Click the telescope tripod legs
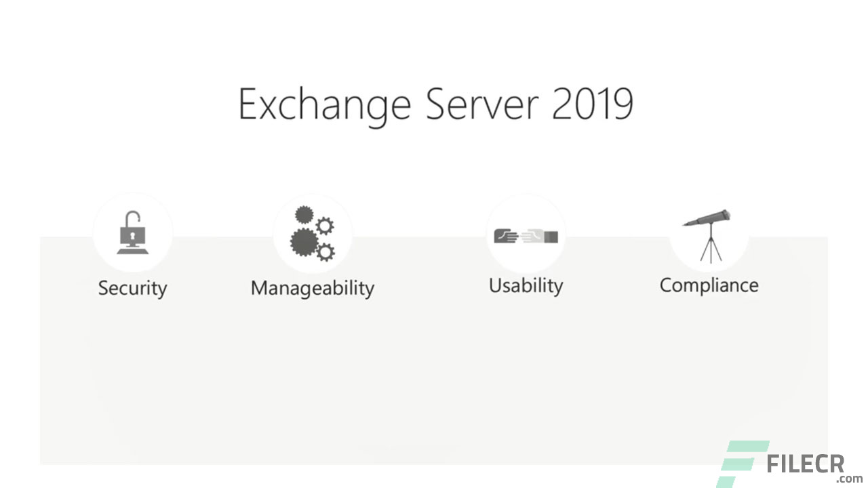The width and height of the screenshot is (868, 488). (711, 247)
